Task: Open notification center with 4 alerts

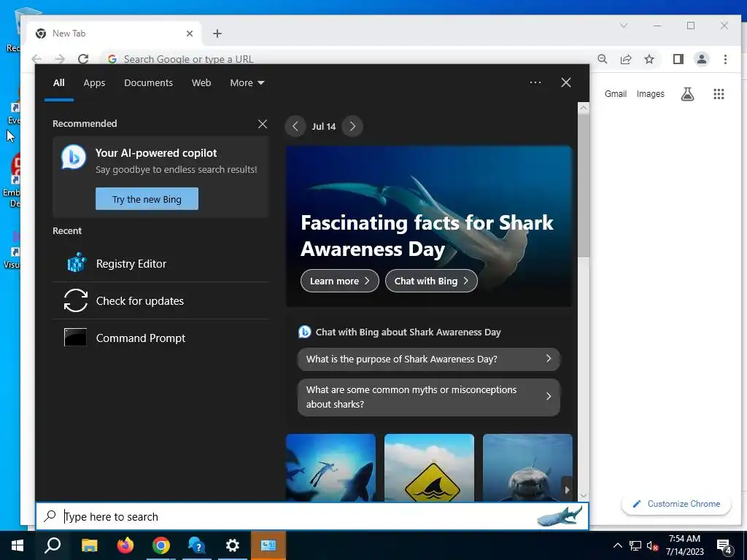Action: 724,547
